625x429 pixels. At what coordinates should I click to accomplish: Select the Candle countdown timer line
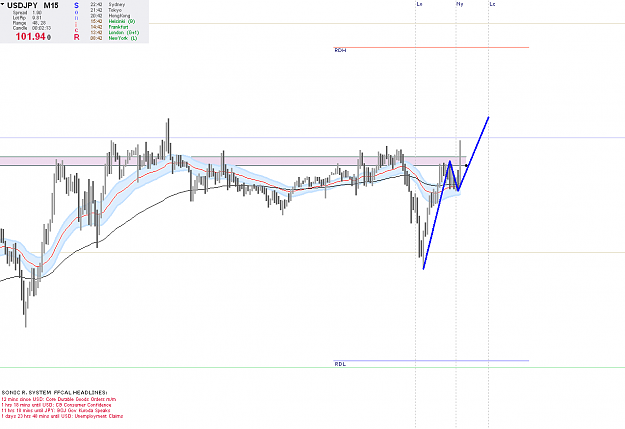point(32,28)
